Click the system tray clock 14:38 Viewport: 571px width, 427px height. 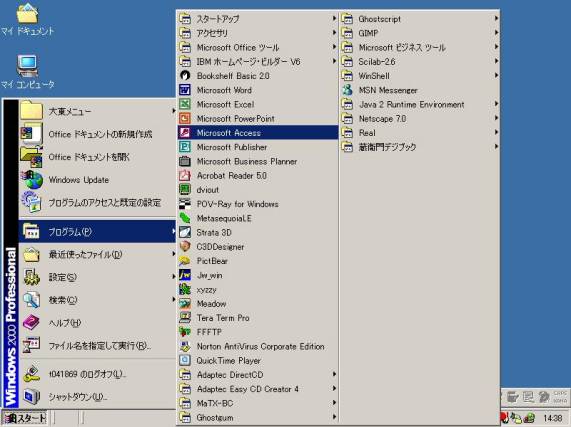553,418
